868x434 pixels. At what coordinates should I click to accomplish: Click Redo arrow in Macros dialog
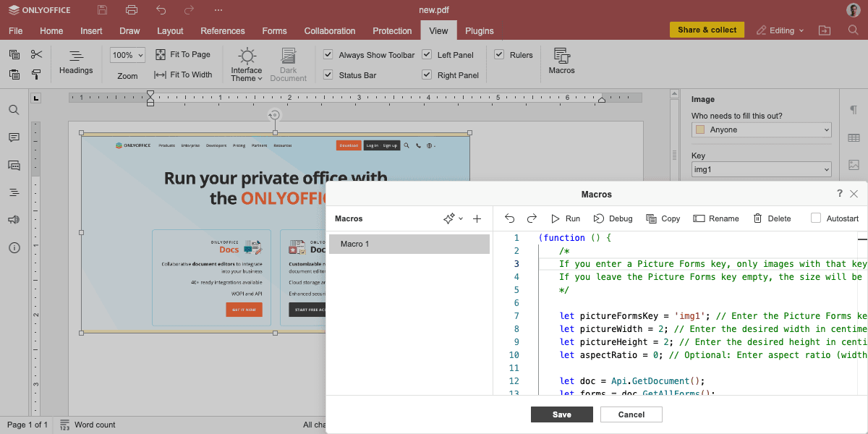tap(532, 218)
